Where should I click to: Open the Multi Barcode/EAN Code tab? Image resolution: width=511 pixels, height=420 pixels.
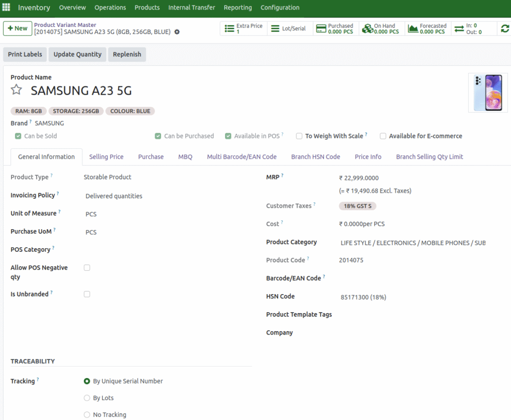(x=242, y=157)
